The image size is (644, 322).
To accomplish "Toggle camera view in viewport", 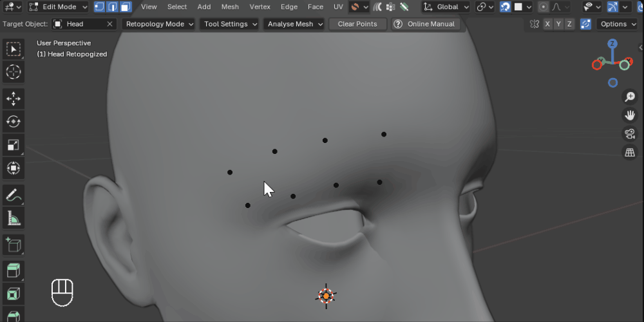I will coord(630,134).
